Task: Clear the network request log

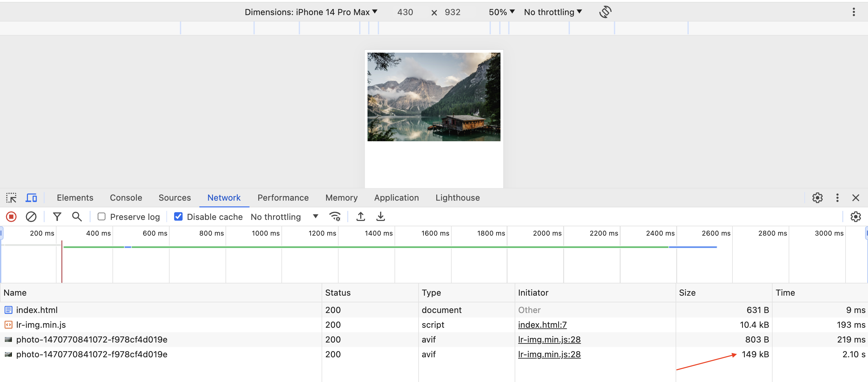Action: tap(31, 216)
